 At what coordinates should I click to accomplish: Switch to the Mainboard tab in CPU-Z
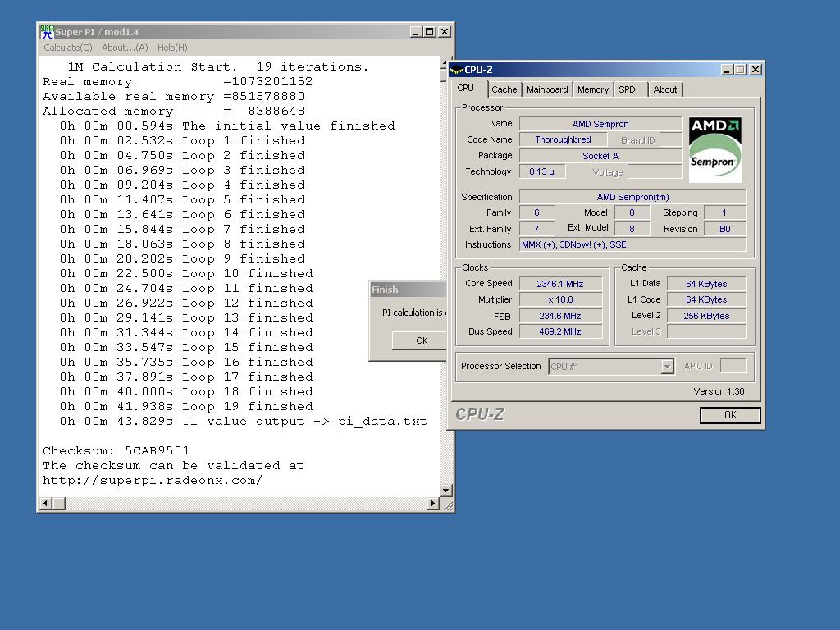pos(547,89)
